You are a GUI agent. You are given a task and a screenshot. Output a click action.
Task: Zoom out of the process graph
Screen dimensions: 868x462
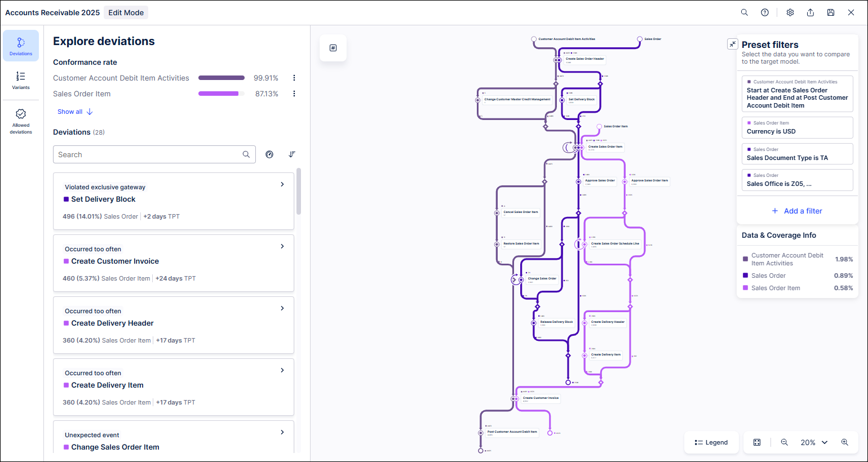pyautogui.click(x=784, y=442)
